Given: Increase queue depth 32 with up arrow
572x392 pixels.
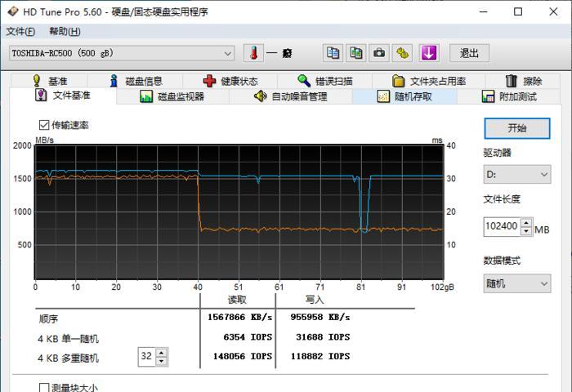Looking at the screenshot, I should click(x=161, y=353).
